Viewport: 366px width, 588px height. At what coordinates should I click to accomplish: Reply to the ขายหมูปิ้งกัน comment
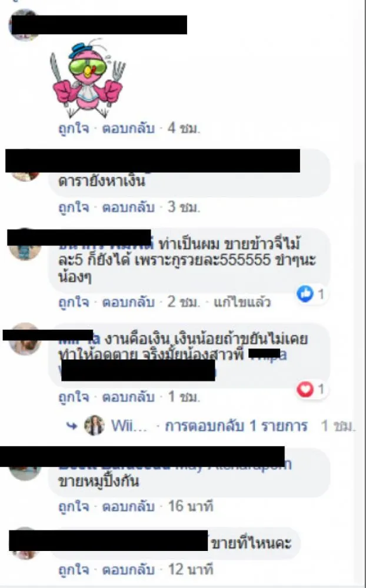128,507
